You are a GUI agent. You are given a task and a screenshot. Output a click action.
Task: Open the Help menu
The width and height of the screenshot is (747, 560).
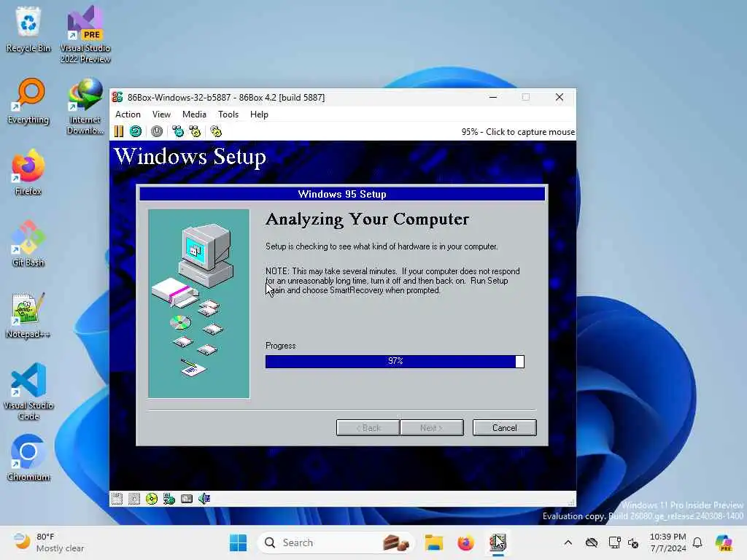pyautogui.click(x=259, y=114)
